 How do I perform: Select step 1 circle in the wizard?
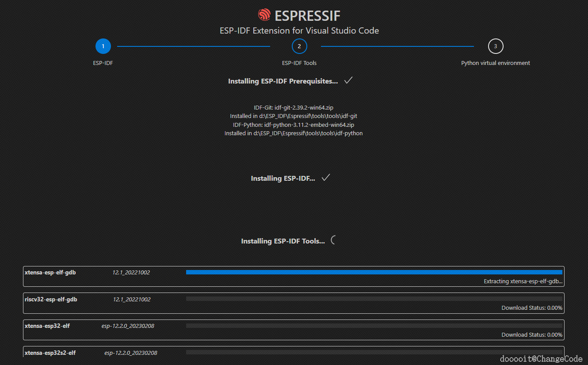pyautogui.click(x=103, y=46)
